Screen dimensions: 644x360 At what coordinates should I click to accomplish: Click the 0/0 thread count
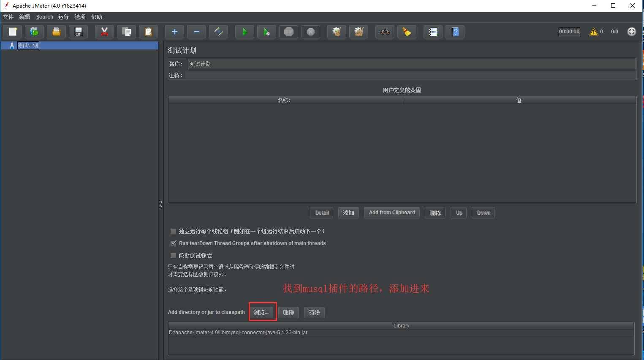[x=614, y=32]
